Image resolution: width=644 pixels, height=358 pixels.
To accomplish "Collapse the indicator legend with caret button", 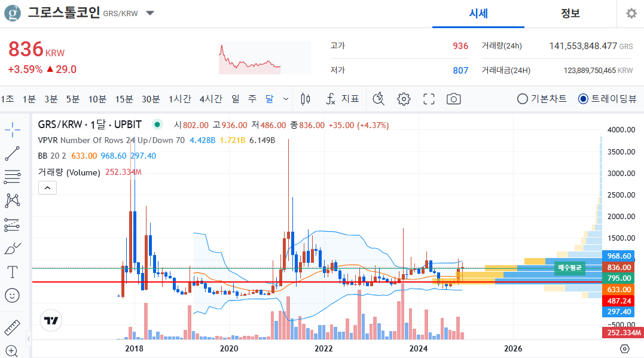I will pyautogui.click(x=48, y=188).
